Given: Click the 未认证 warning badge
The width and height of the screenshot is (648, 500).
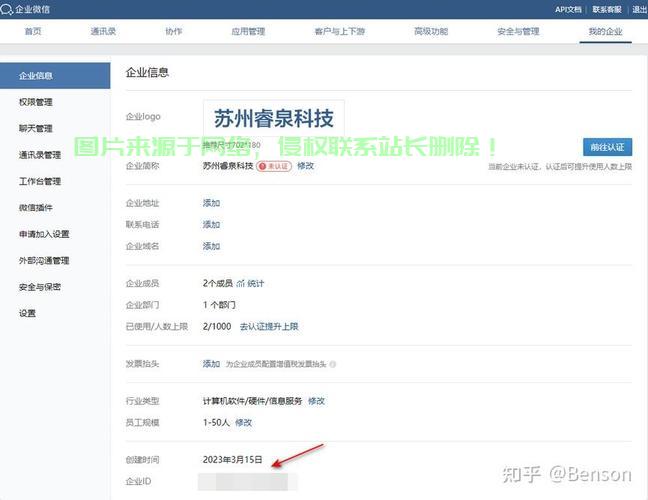Looking at the screenshot, I should pos(274,166).
